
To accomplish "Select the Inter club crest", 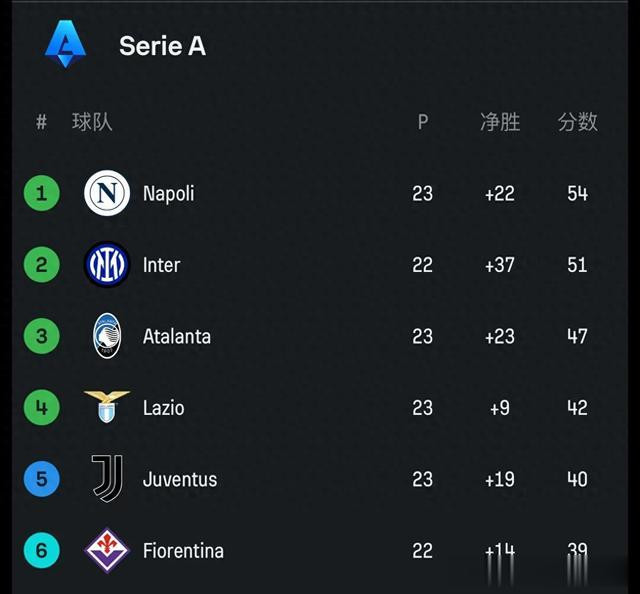I will [107, 264].
